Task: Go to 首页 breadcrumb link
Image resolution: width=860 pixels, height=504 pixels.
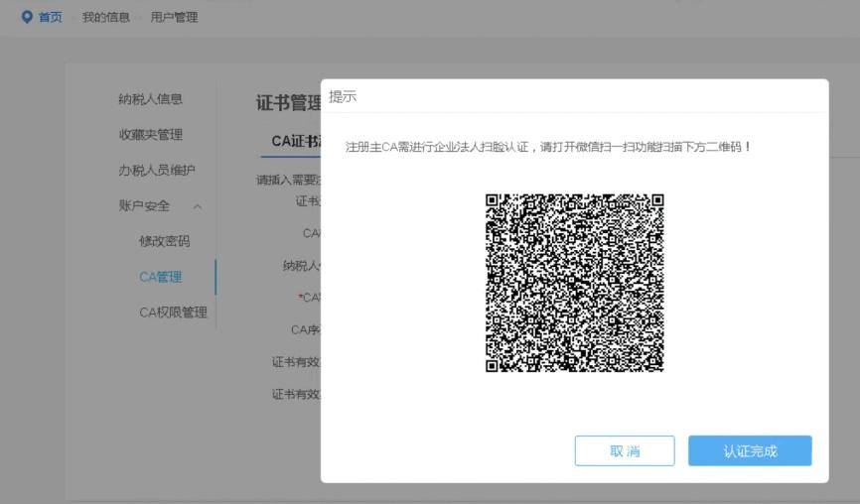Action: coord(51,18)
